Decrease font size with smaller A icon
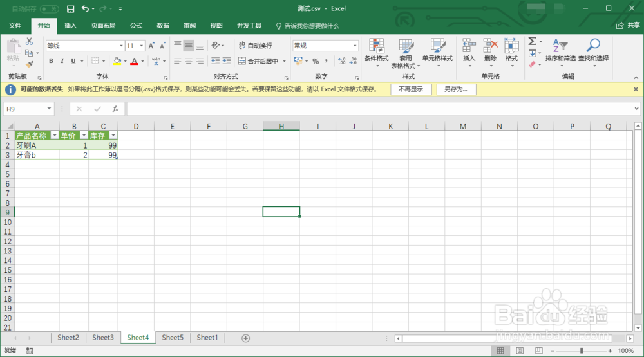Viewport: 644px width, 357px height. coord(163,46)
